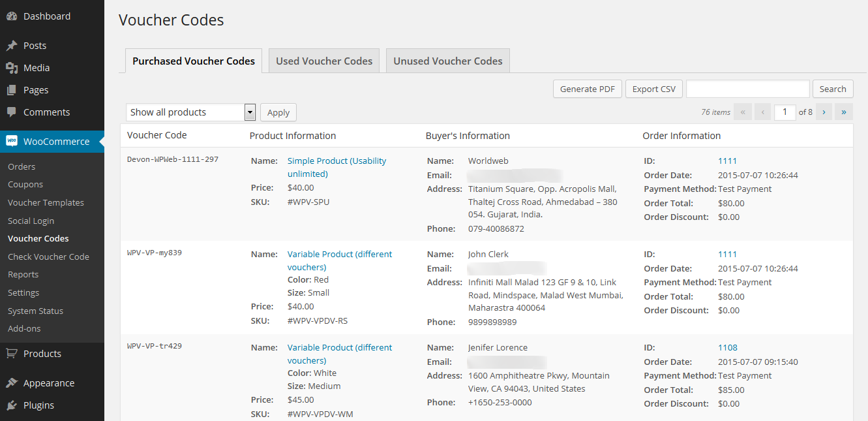This screenshot has height=421, width=868.
Task: Click the Appearance paintbrush icon
Action: coord(12,383)
